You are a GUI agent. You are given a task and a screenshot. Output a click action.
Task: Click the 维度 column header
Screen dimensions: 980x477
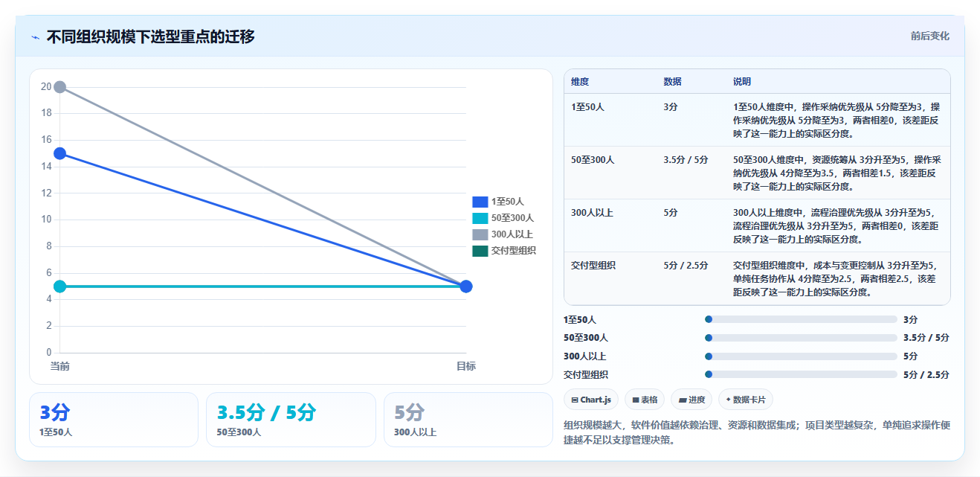580,82
